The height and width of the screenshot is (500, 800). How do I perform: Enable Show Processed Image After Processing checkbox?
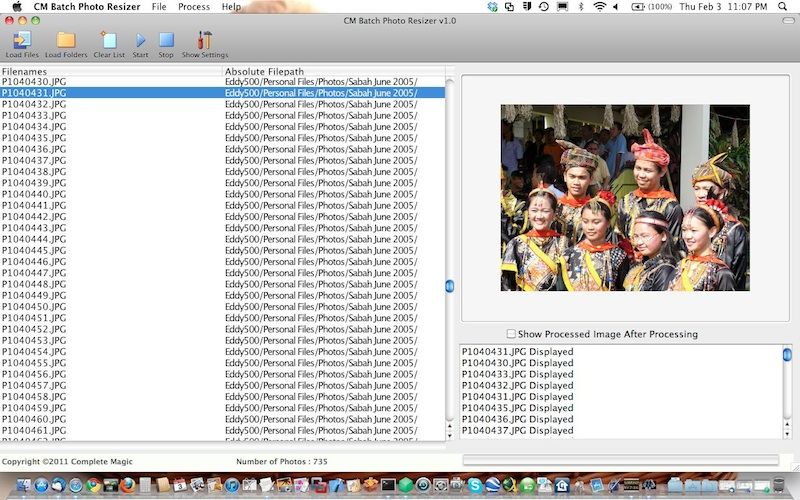click(x=511, y=334)
